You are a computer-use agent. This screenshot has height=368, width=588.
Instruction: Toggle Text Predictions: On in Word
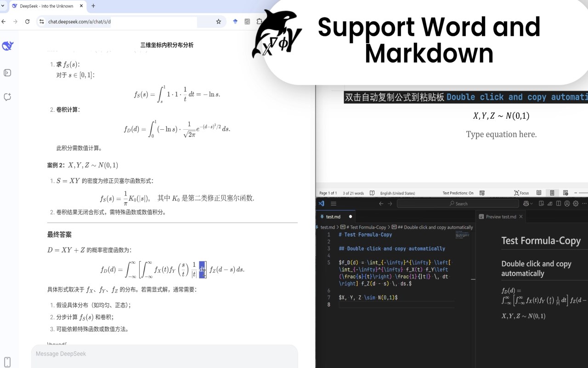point(458,193)
